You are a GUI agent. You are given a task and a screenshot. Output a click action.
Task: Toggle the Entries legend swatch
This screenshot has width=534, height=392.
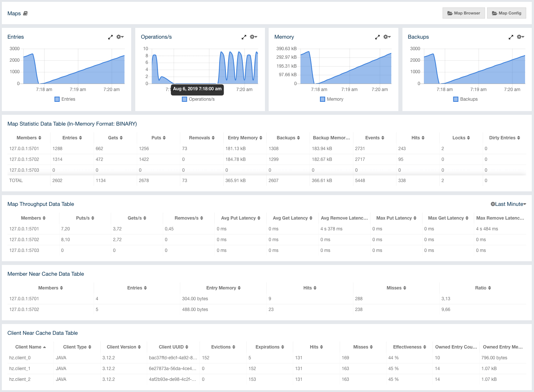(57, 99)
